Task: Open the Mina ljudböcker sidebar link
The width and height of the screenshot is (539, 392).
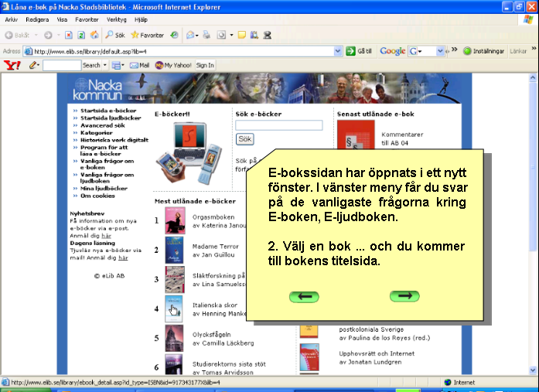Action: [104, 188]
